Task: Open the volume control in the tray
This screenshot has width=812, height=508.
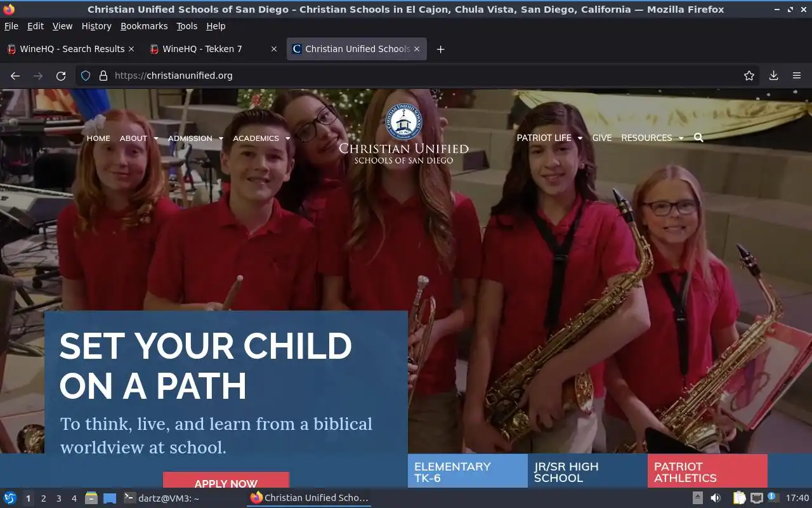Action: click(x=716, y=498)
